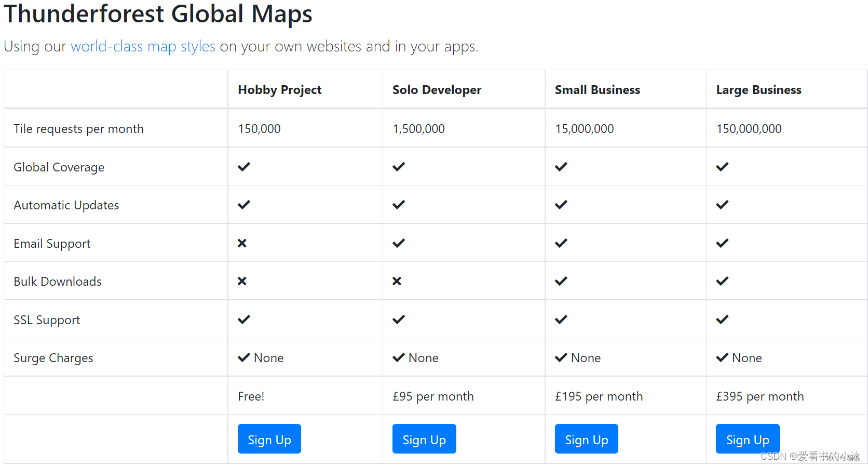The height and width of the screenshot is (466, 868).
Task: Click the Thunderforest Global Maps heading
Action: 158,14
